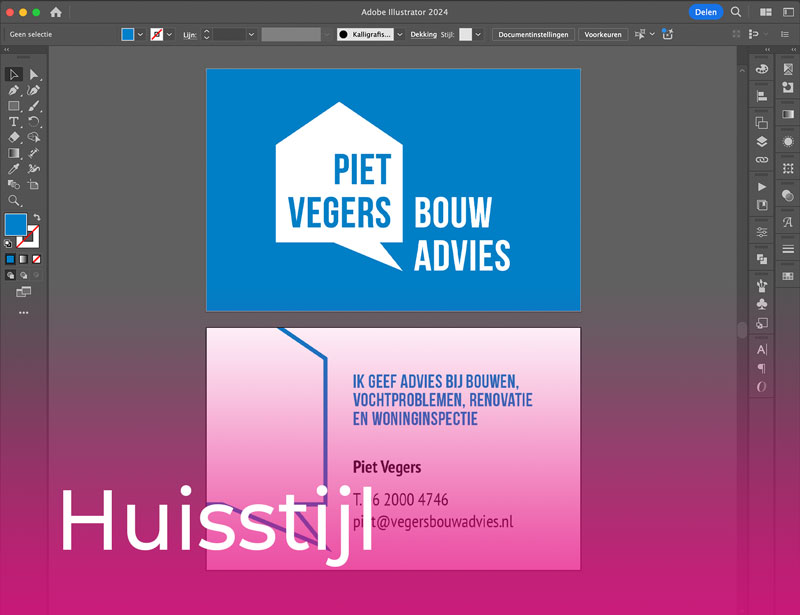The height and width of the screenshot is (615, 800).
Task: Select the Pen tool
Action: coord(14,90)
